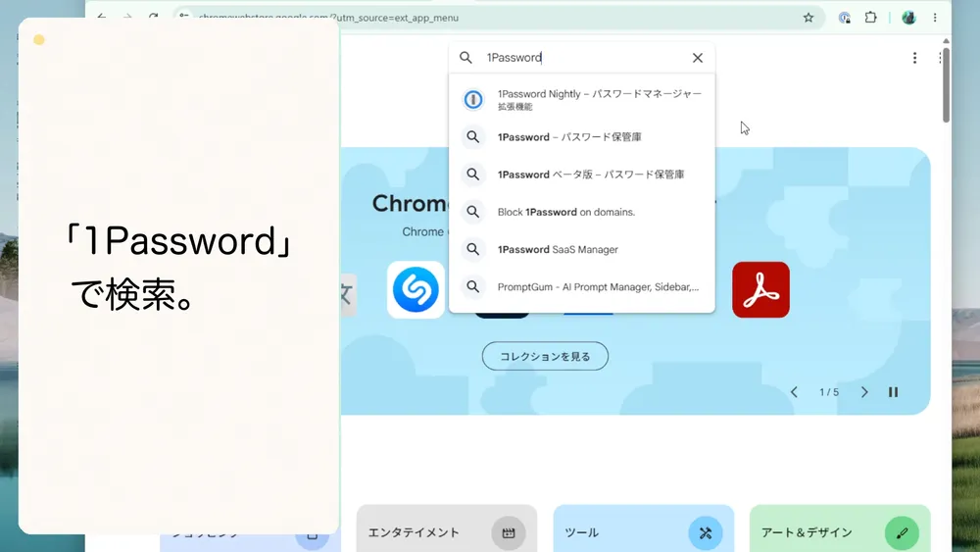Click the magnifier icon beside 1Password SaaS Manager
This screenshot has height=552, width=980.
click(x=473, y=249)
